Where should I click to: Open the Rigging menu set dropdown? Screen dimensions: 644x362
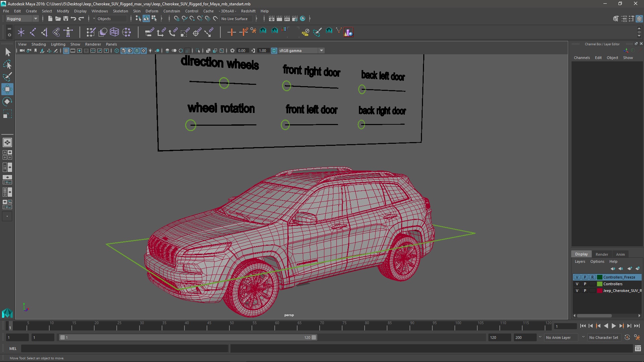click(22, 19)
